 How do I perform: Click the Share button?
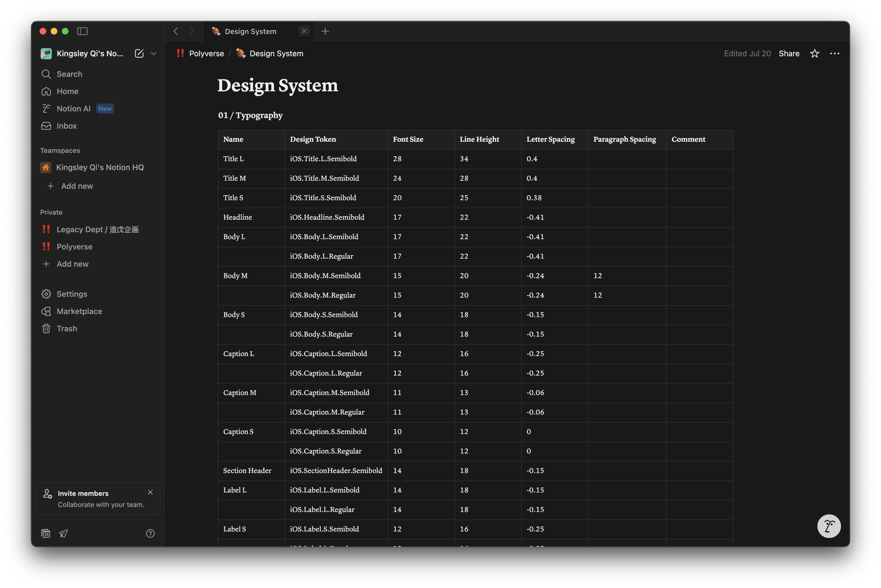point(789,54)
